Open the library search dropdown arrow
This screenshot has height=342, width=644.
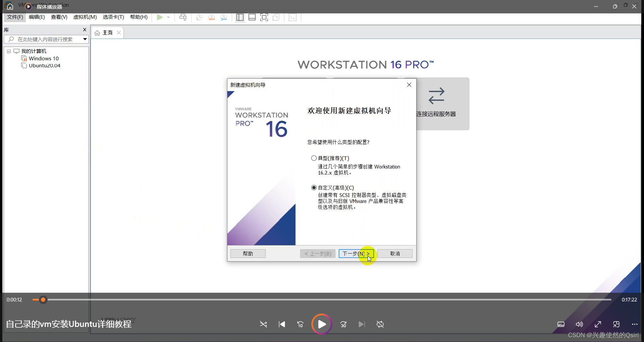85,39
